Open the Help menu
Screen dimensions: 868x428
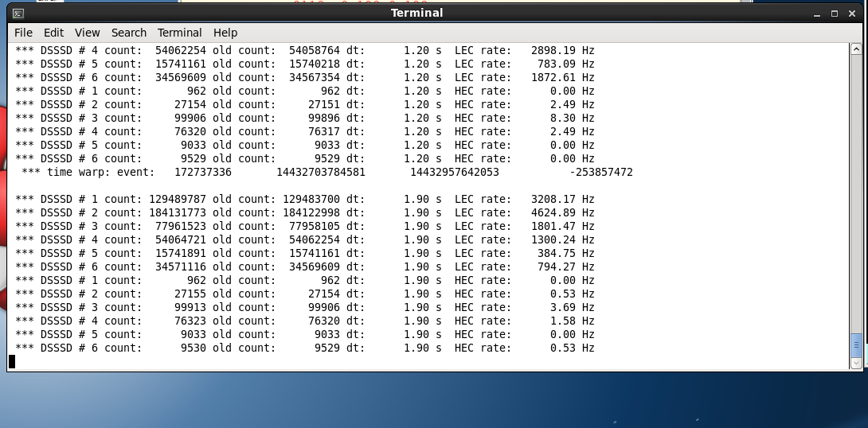pyautogui.click(x=225, y=33)
